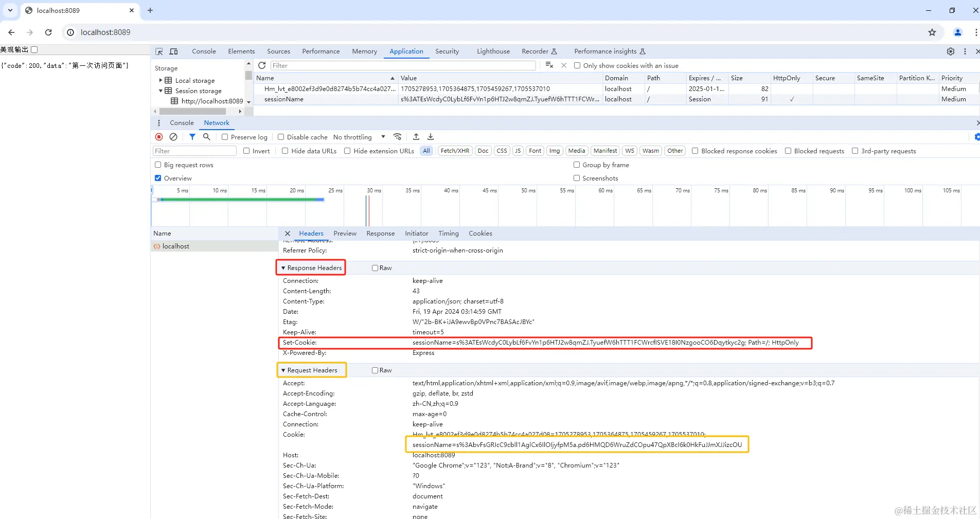Open the tab search chevron

[x=10, y=10]
